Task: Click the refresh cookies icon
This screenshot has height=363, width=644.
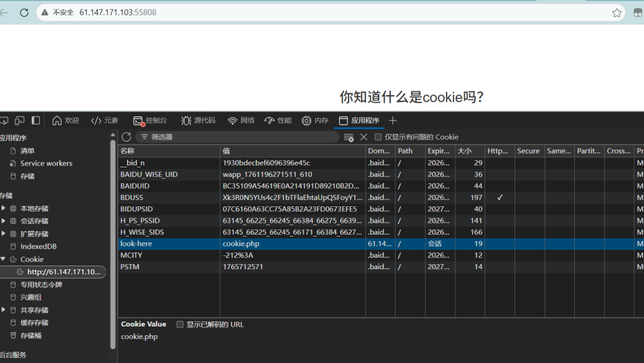Action: [126, 137]
